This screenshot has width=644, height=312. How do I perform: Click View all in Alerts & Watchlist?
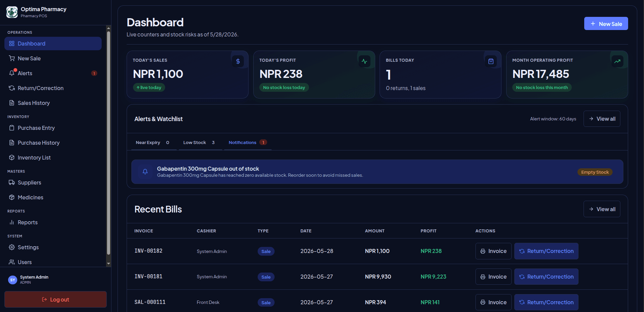[602, 119]
